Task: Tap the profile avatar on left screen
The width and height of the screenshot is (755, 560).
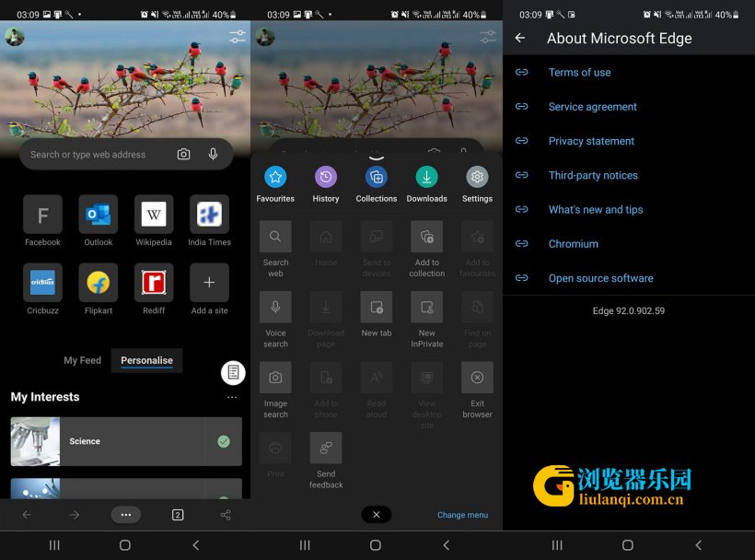Action: (15, 37)
